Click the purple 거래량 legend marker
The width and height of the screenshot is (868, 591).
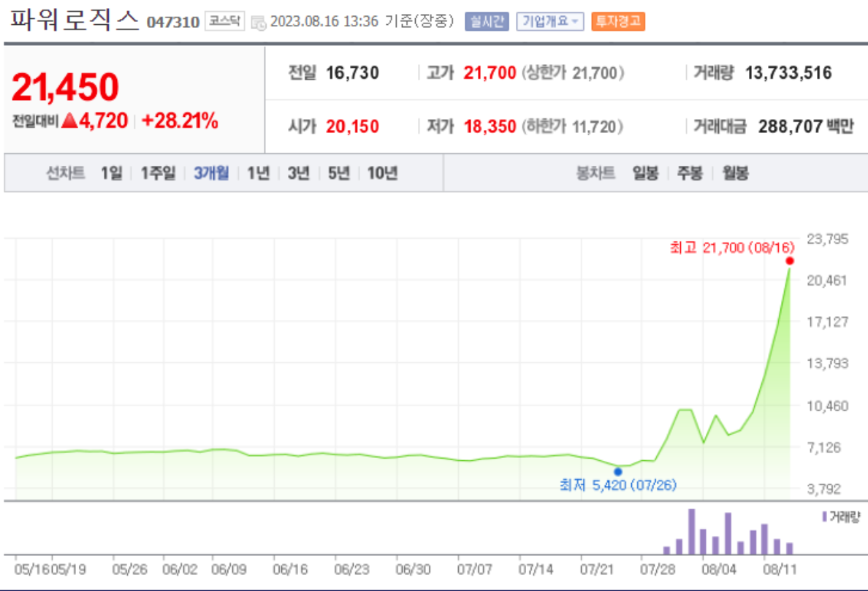click(x=824, y=516)
